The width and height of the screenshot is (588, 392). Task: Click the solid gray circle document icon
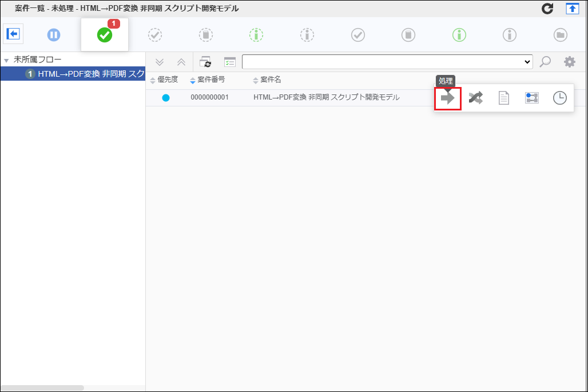coord(408,35)
